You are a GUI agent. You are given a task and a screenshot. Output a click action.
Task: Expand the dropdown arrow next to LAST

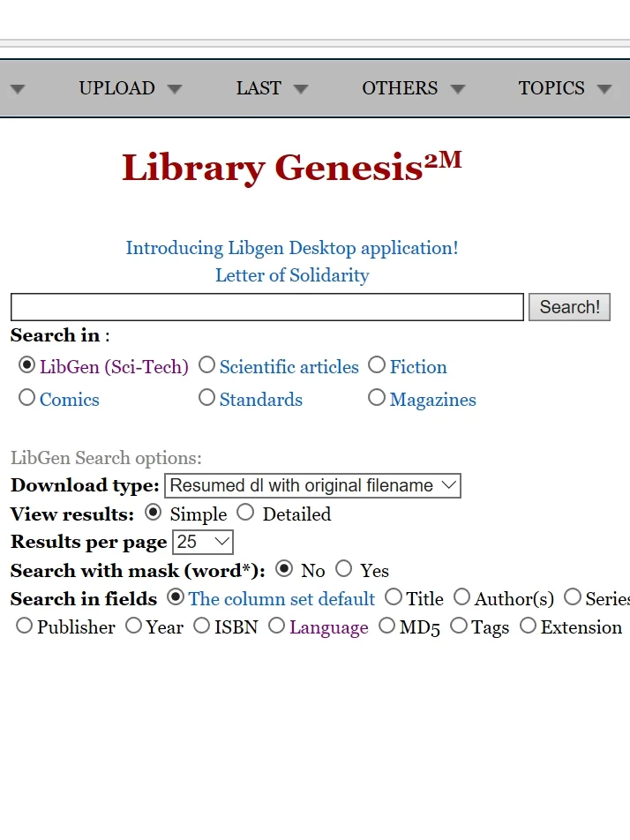(x=301, y=89)
